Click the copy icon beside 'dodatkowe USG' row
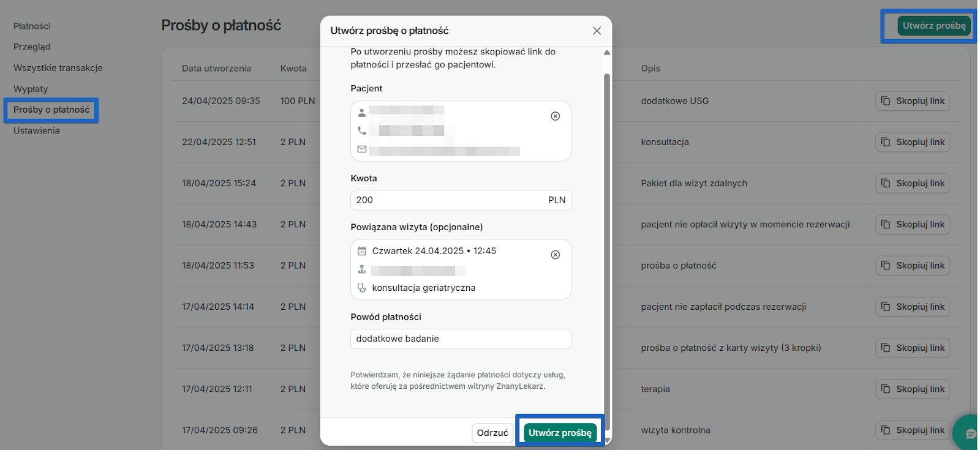Image resolution: width=980 pixels, height=450 pixels. (x=886, y=100)
